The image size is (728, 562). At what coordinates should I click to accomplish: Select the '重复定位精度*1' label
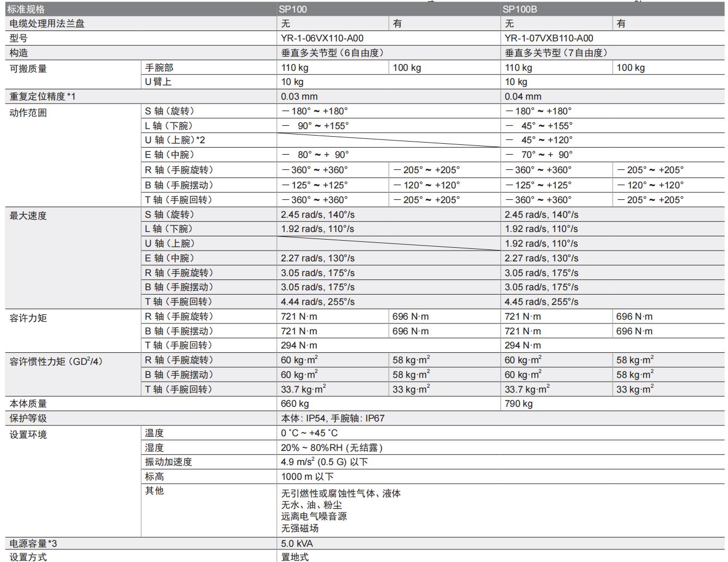tap(42, 96)
